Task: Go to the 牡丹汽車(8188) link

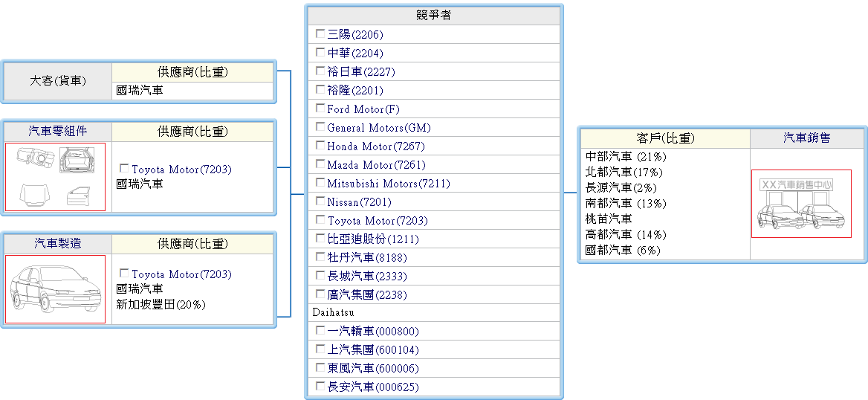Action: pos(367,258)
